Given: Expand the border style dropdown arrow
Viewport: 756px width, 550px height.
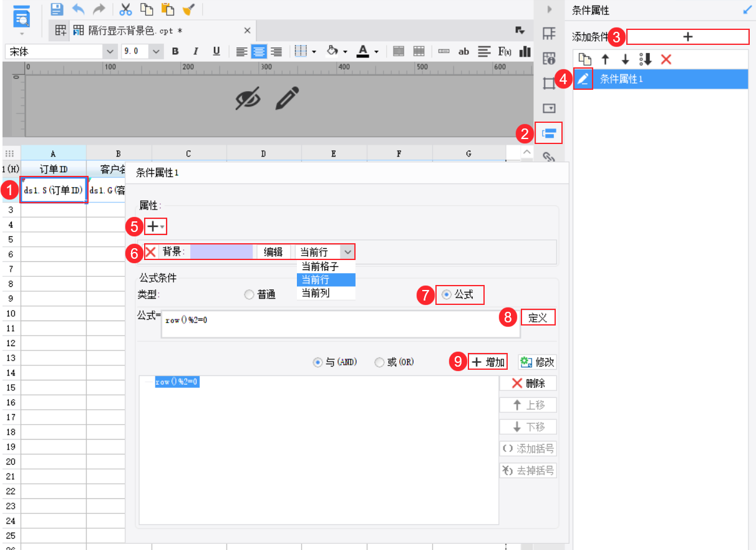Looking at the screenshot, I should tap(314, 52).
